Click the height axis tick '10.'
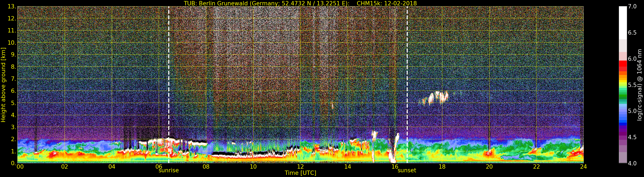This screenshot has width=644, height=177. [x=12, y=43]
